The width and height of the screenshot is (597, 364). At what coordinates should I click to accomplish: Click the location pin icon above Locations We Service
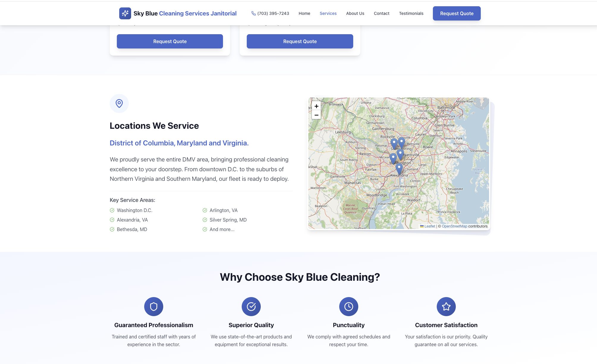tap(119, 103)
